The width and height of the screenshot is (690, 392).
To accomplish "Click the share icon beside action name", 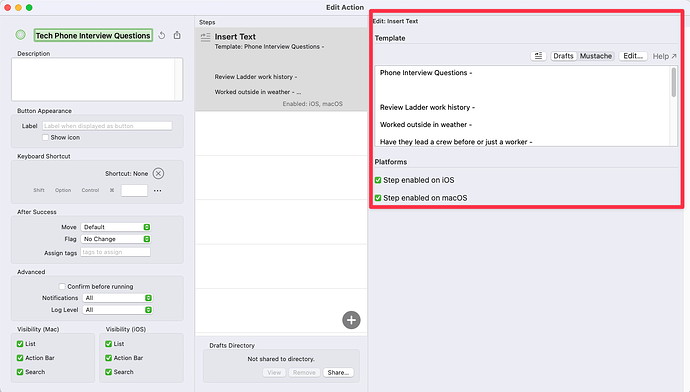I will (177, 35).
